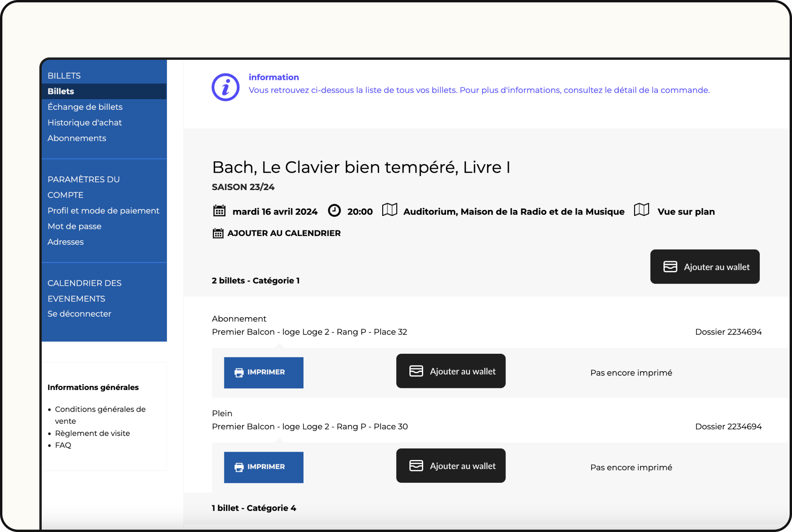Add the Catégorie 1 tickets to wallet
This screenshot has width=792, height=532.
(705, 267)
